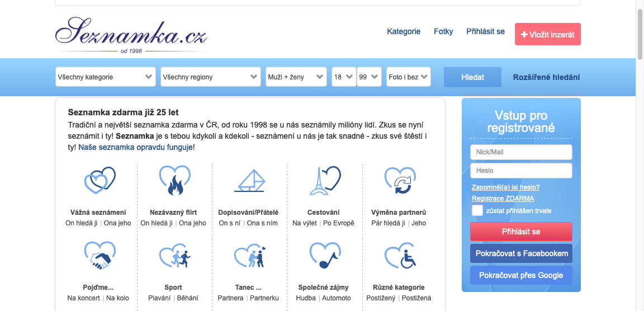The height and width of the screenshot is (311, 644).
Task: Click the Různé kategorie wheelchair icon
Action: [x=399, y=257]
